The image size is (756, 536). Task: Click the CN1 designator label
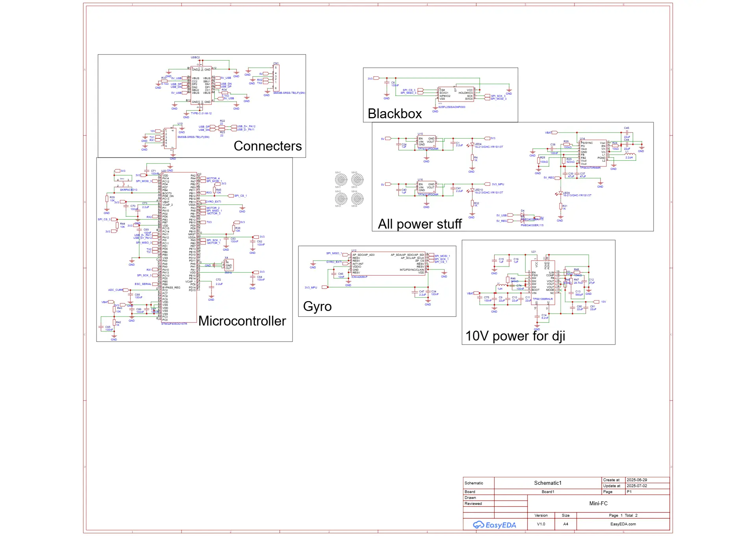pos(276,63)
